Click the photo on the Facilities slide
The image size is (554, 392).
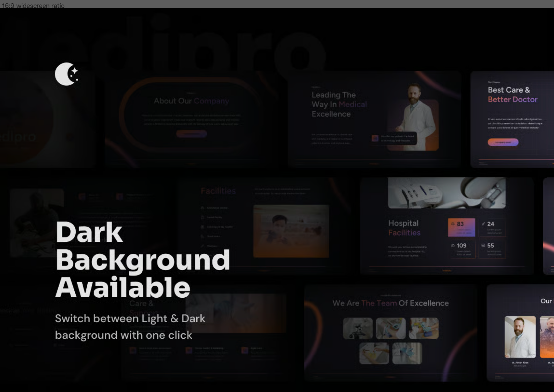(x=291, y=231)
